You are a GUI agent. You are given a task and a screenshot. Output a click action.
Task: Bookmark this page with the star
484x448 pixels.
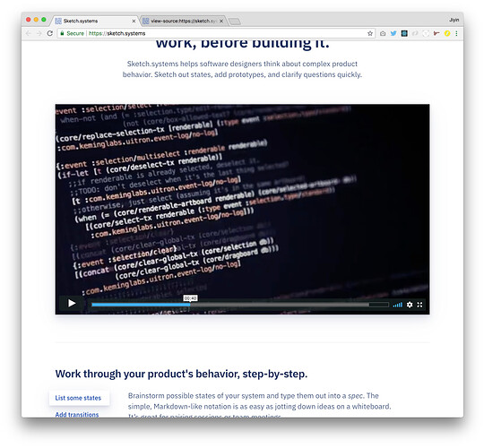point(370,33)
